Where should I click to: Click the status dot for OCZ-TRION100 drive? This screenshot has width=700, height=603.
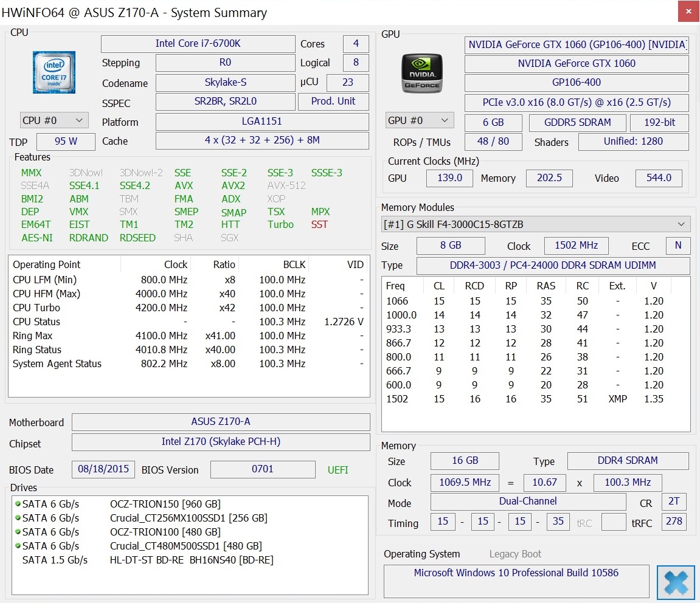[x=18, y=531]
